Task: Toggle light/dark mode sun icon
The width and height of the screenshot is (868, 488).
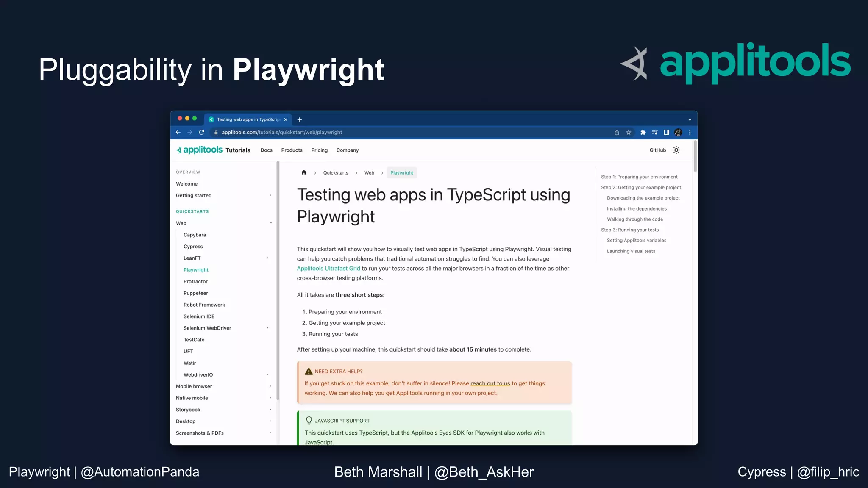Action: click(x=676, y=150)
